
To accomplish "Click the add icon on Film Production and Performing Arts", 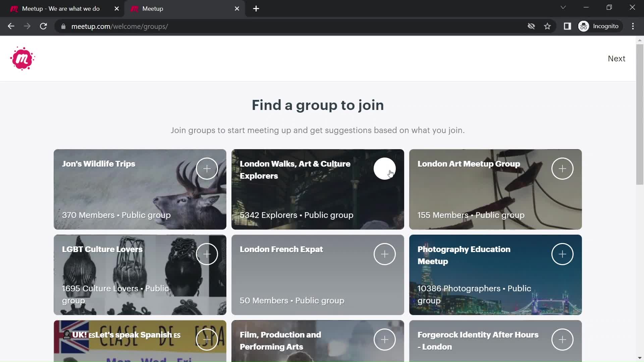I will pyautogui.click(x=385, y=340).
